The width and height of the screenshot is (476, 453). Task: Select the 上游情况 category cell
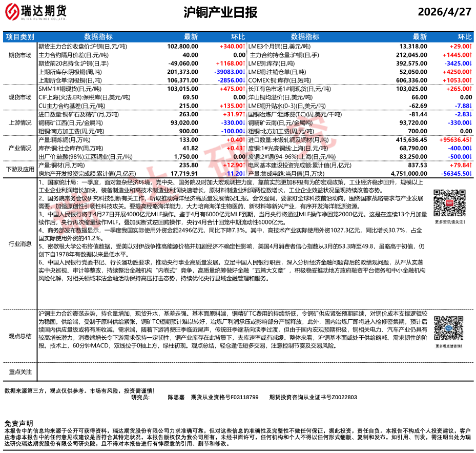click(x=20, y=122)
